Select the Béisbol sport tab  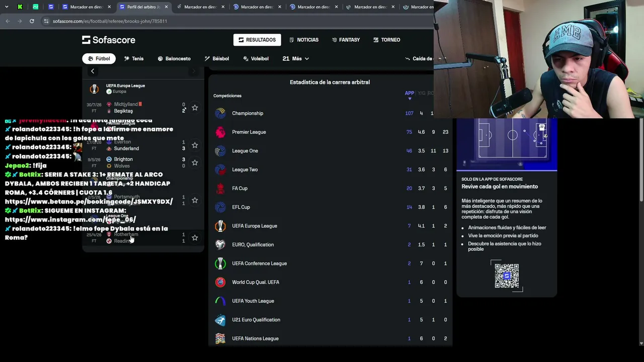pos(217,59)
